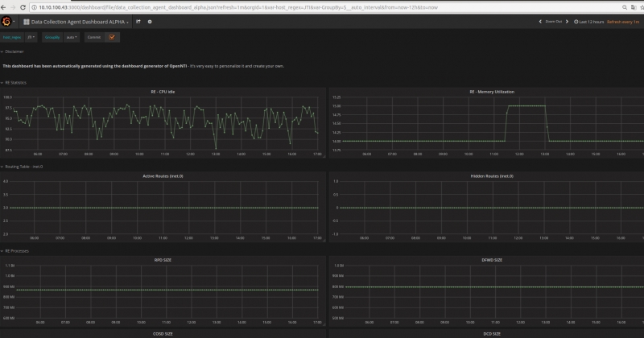
Task: Click the Commit annotation label
Action: [x=94, y=37]
